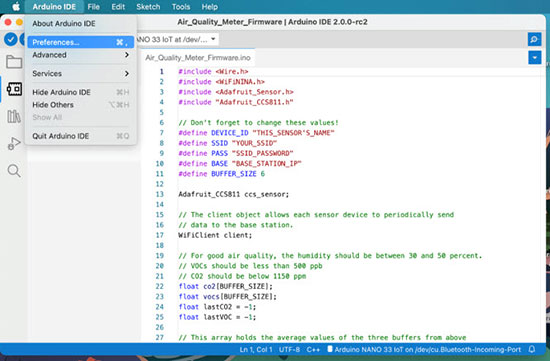Screen dimensions: 550x361
Task: Click the '#include <Adafruit_Sensor.h>' line
Action: pos(236,92)
